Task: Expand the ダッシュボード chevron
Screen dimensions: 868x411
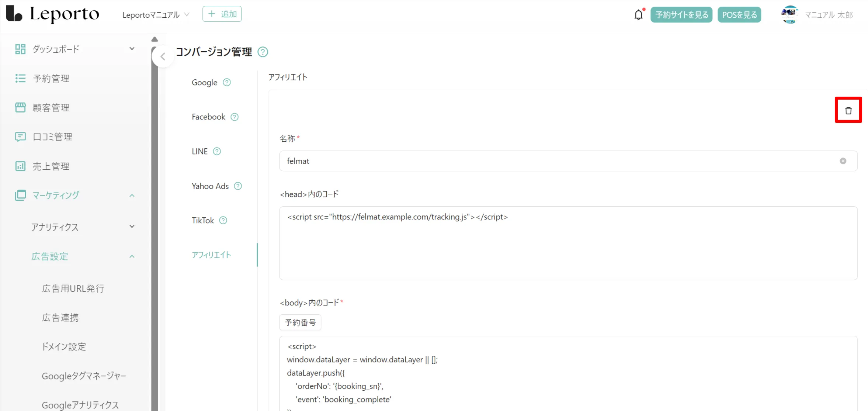Action: [132, 49]
